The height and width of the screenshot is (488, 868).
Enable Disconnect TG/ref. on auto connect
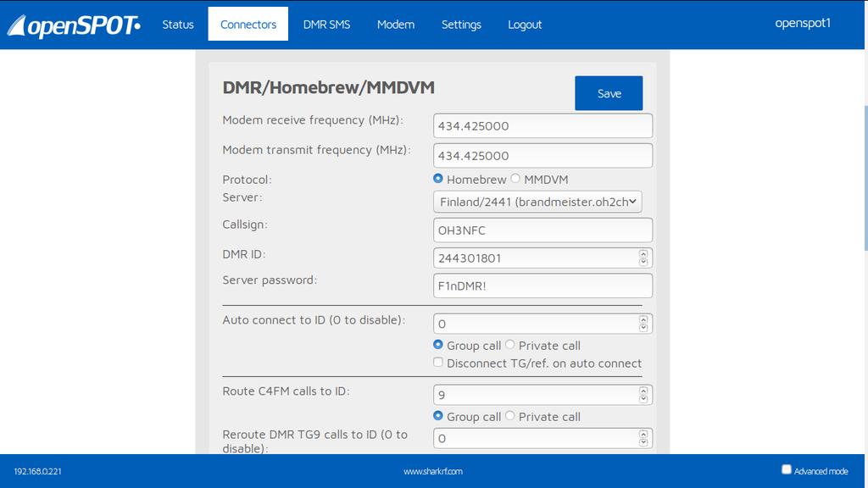point(438,362)
